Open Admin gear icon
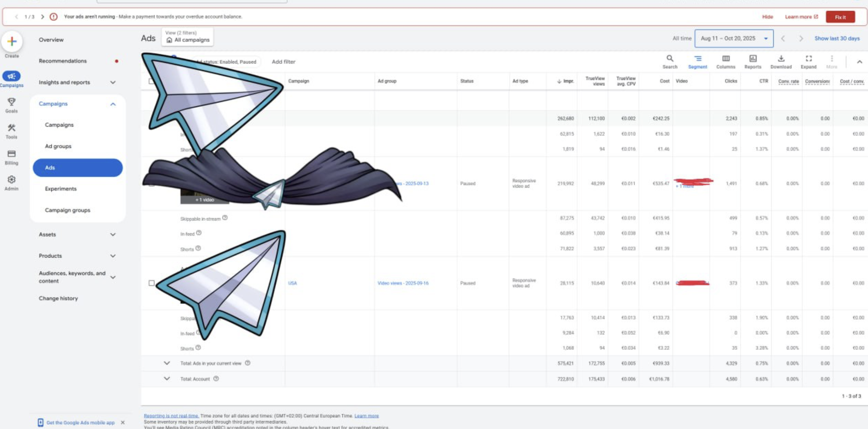The height and width of the screenshot is (429, 868). 11,180
